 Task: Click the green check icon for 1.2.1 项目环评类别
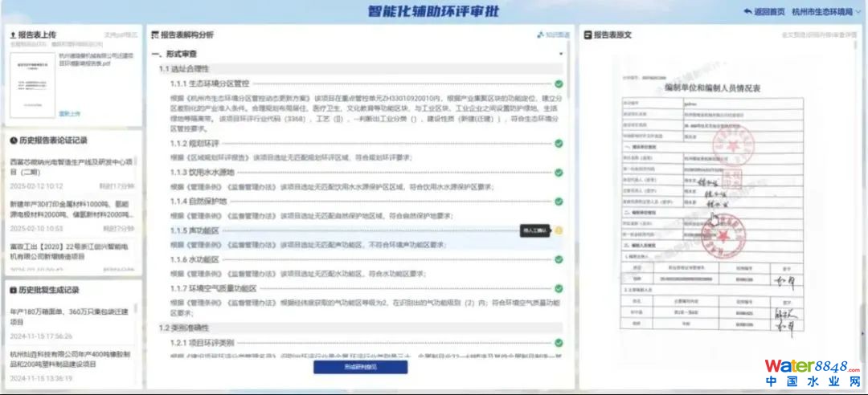(x=559, y=343)
